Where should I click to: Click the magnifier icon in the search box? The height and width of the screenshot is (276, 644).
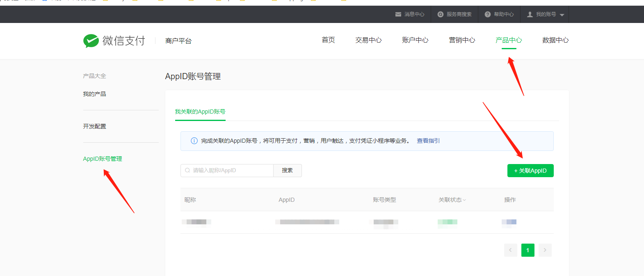[187, 170]
